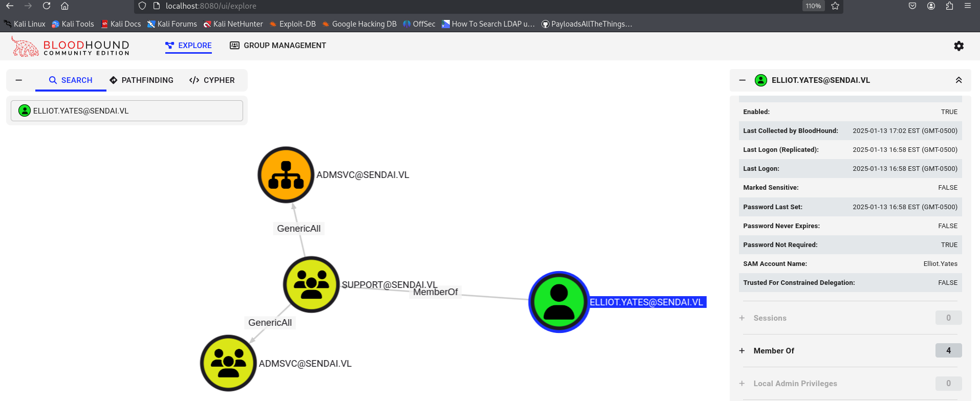Screen dimensions: 980x401
Task: Click the user icon in search field
Action: (25, 110)
